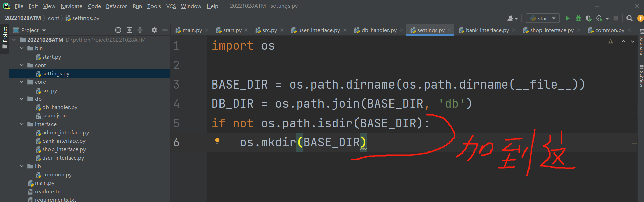Screen dimensions: 644x202
Task: Collapse the lib folder
Action: pos(22,166)
